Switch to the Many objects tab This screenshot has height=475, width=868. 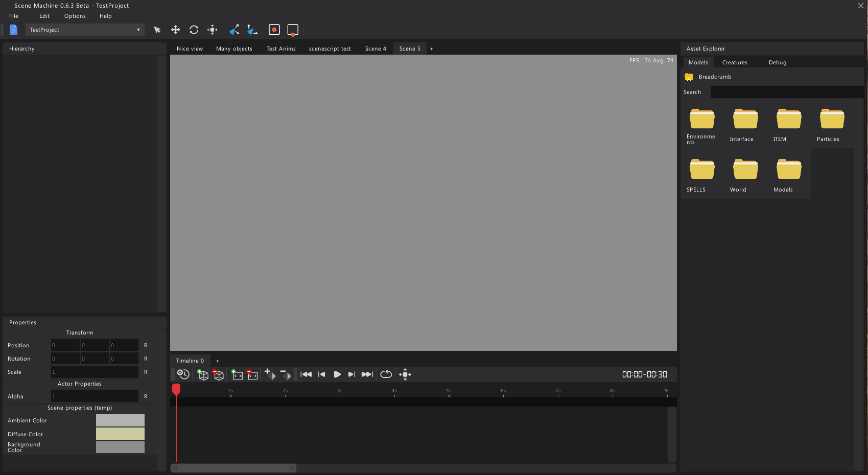(234, 49)
